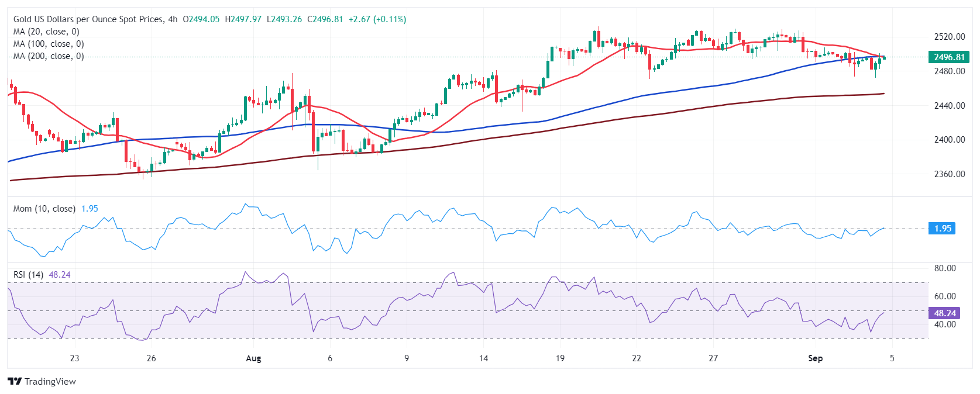This screenshot has width=980, height=394.
Task: Click the 80.00 RSI scale label
Action: click(x=945, y=268)
